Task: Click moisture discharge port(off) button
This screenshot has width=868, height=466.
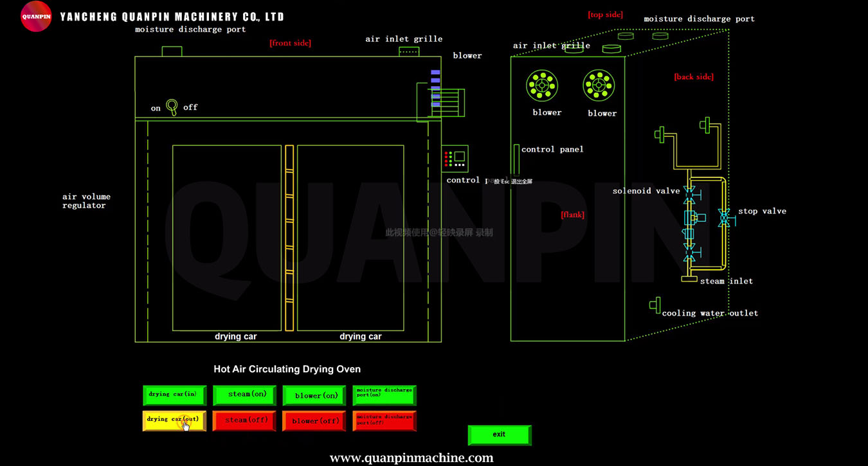Action: click(x=384, y=420)
